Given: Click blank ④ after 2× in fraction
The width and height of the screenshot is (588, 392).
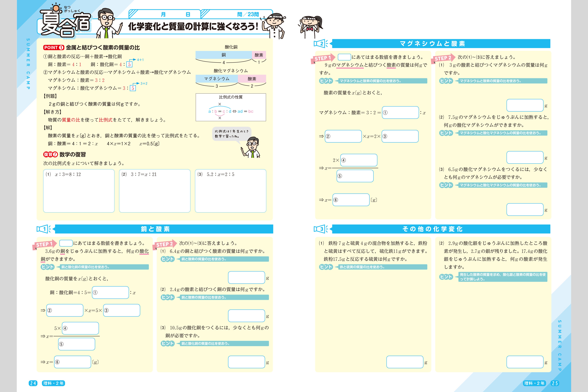Looking at the screenshot, I should 359,160.
